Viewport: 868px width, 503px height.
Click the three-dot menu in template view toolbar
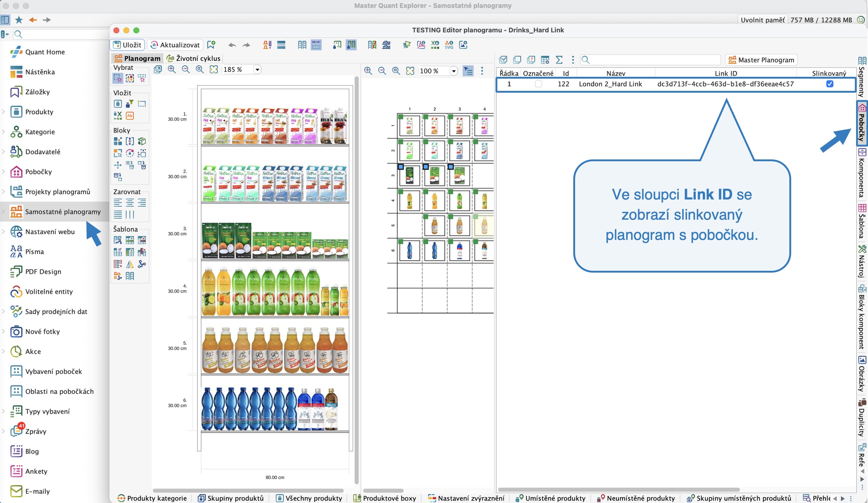tap(482, 71)
